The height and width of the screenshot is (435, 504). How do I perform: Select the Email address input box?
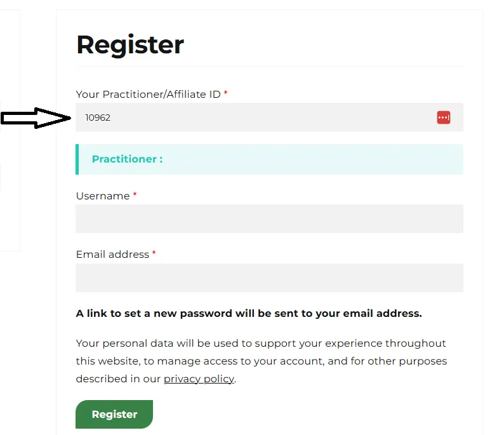(269, 278)
